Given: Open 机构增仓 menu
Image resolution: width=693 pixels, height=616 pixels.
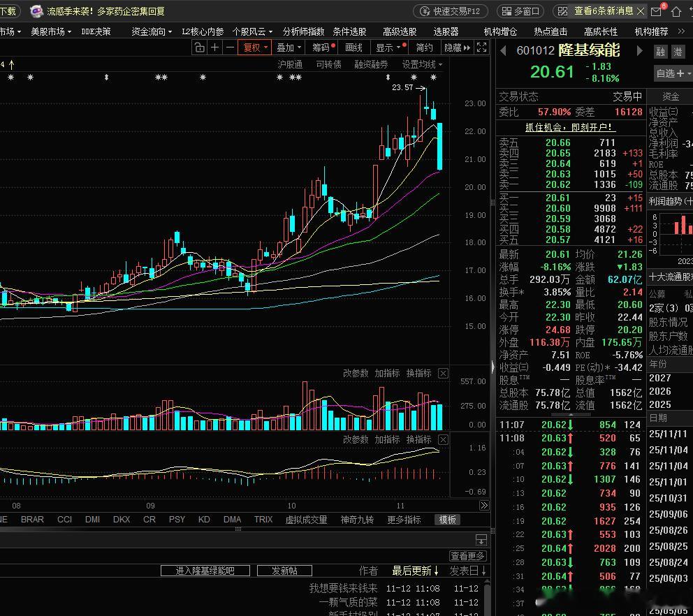Looking at the screenshot, I should pos(500,31).
